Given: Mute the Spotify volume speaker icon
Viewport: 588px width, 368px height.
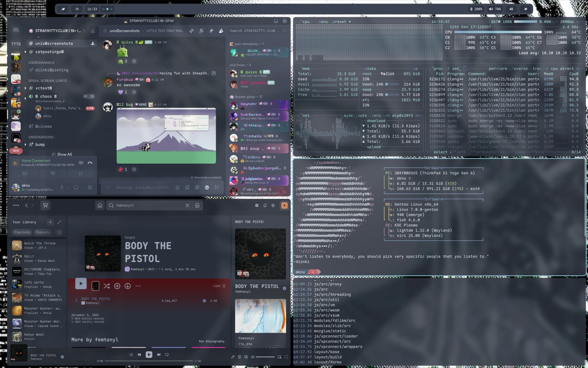Looking at the screenshot, I should pos(253,357).
